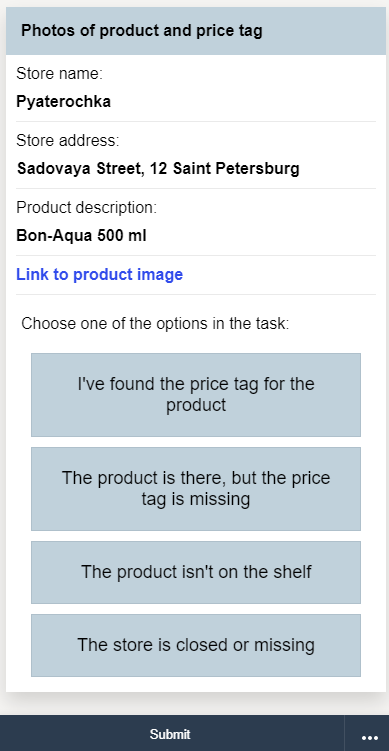Image resolution: width=389 pixels, height=751 pixels.
Task: Click the store name value "Pyaterochka"
Action: coord(63,102)
